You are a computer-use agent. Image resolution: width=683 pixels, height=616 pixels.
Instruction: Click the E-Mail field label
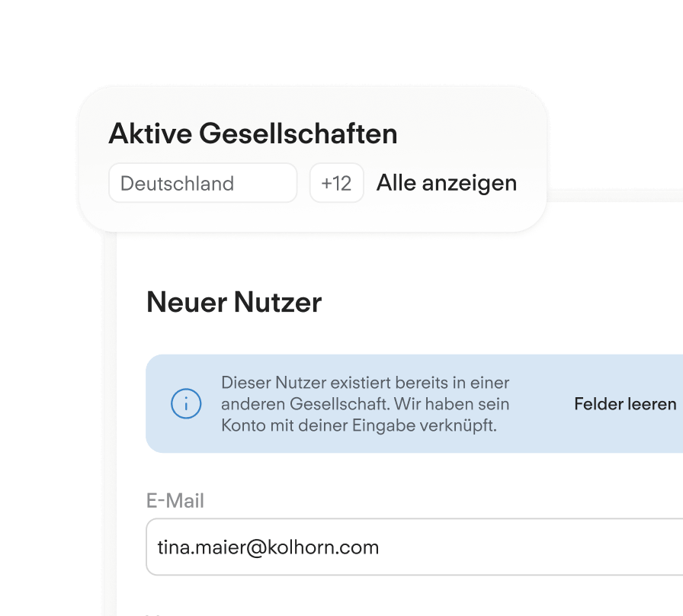pyautogui.click(x=175, y=501)
